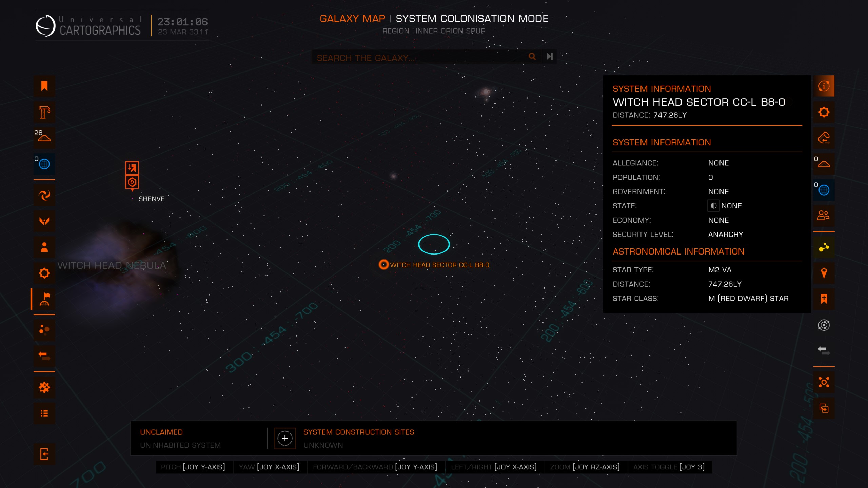Click the greyed right panel trade arrows icon
Screen dimensions: 868x488
pyautogui.click(x=824, y=351)
